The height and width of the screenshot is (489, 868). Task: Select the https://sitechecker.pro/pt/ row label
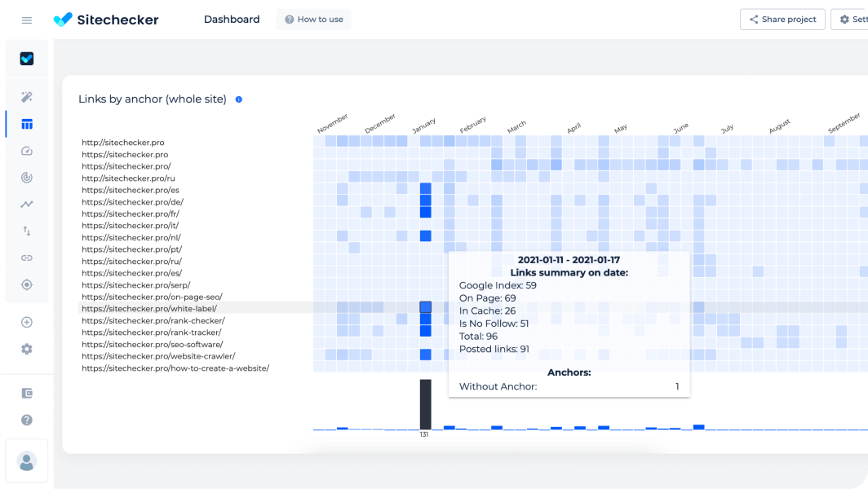[132, 249]
